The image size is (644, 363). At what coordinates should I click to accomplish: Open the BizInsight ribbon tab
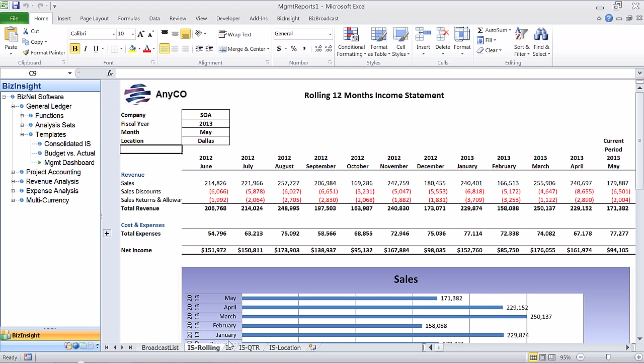(x=288, y=19)
